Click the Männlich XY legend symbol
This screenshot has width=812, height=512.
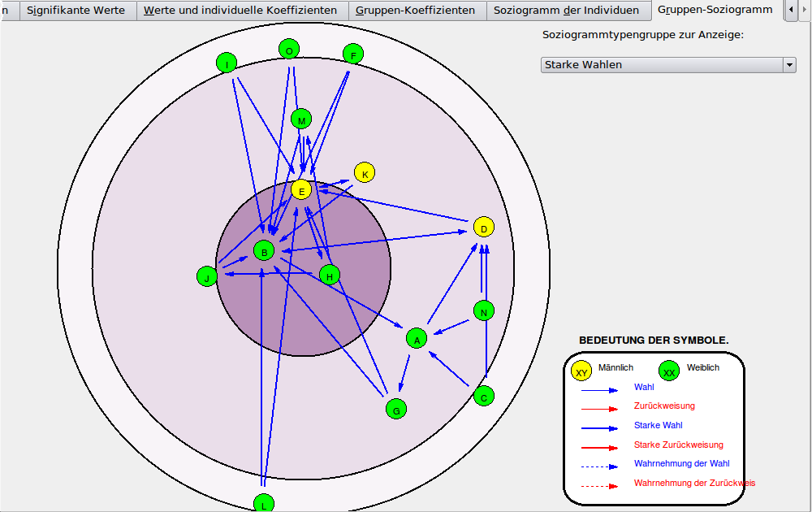pyautogui.click(x=581, y=371)
